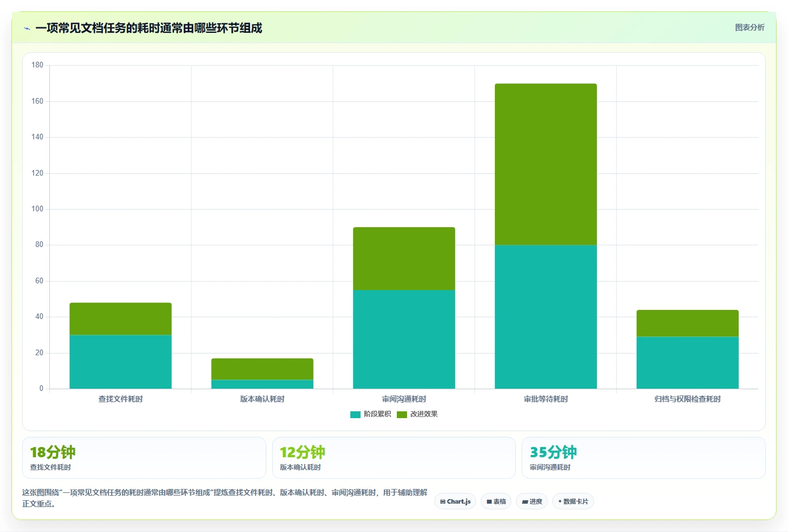Click the lightning icon beside the chart title
Screen dimensions: 788x532
click(27, 28)
